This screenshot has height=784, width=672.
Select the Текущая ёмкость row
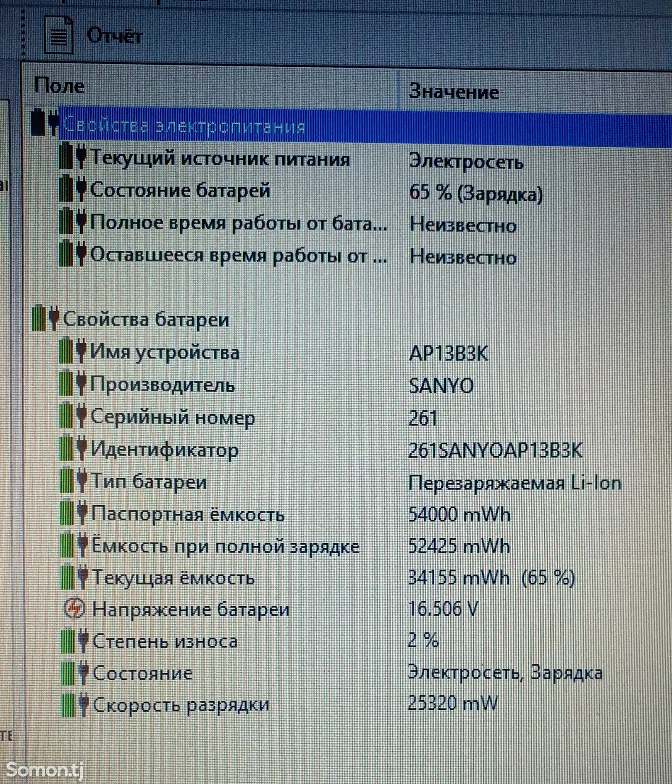point(173,578)
